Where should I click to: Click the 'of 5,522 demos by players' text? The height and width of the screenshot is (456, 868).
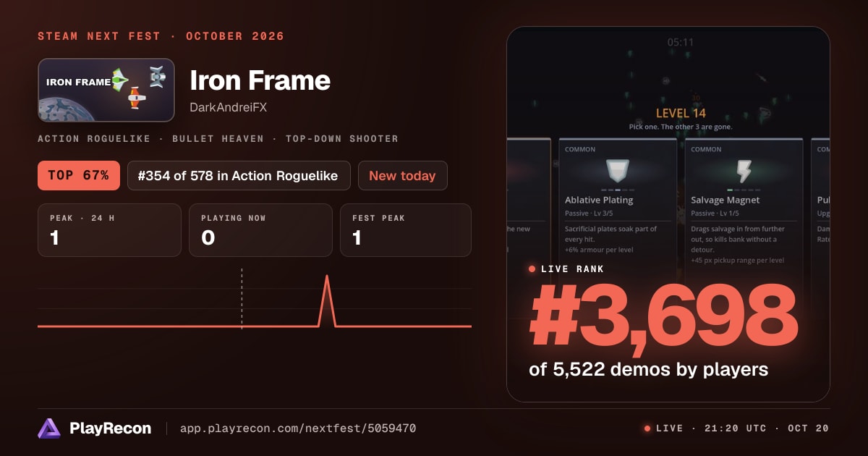(648, 369)
